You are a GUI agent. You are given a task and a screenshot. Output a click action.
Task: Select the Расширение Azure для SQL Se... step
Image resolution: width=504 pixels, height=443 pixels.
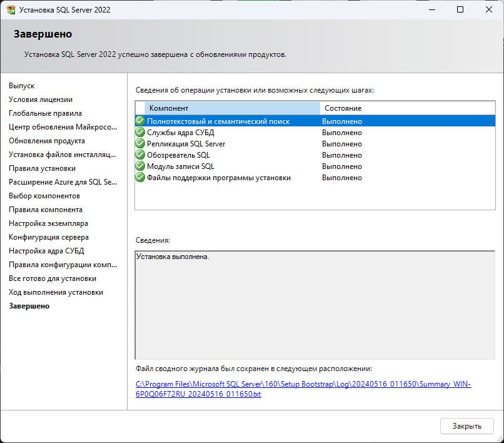click(63, 182)
